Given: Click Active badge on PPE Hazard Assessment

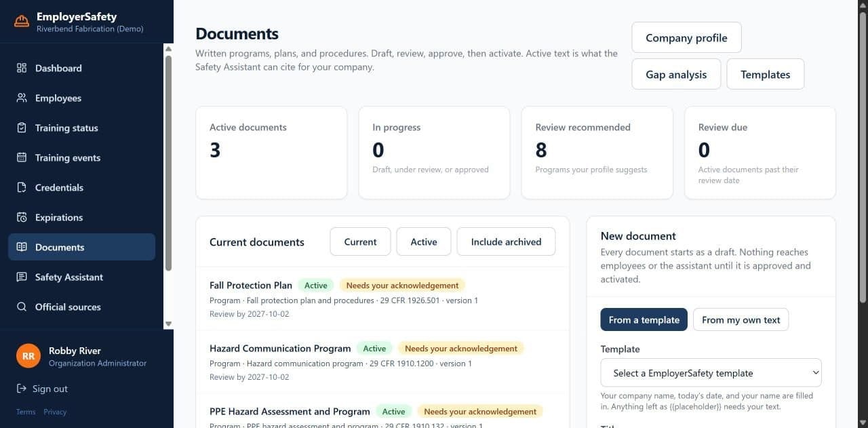Looking at the screenshot, I should [x=393, y=412].
